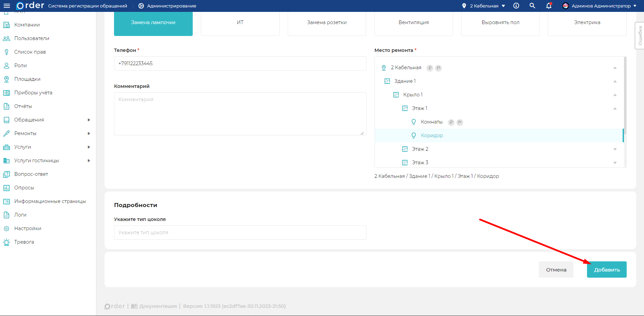Select the Замена розетки category tile
The width and height of the screenshot is (644, 316).
tap(327, 22)
